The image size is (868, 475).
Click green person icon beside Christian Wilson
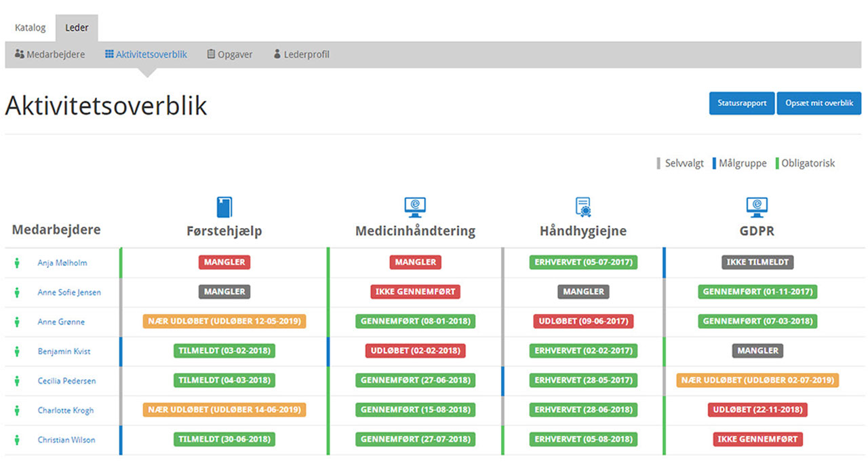point(17,440)
